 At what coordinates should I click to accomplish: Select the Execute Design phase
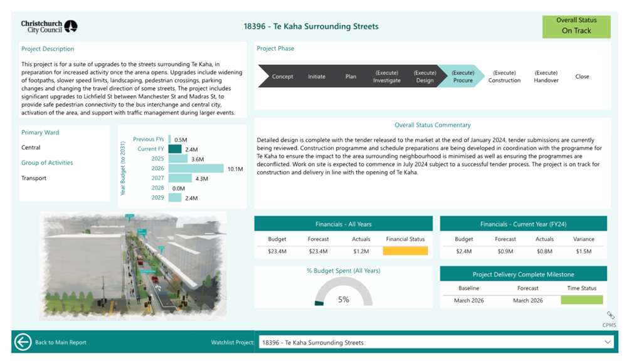point(425,76)
